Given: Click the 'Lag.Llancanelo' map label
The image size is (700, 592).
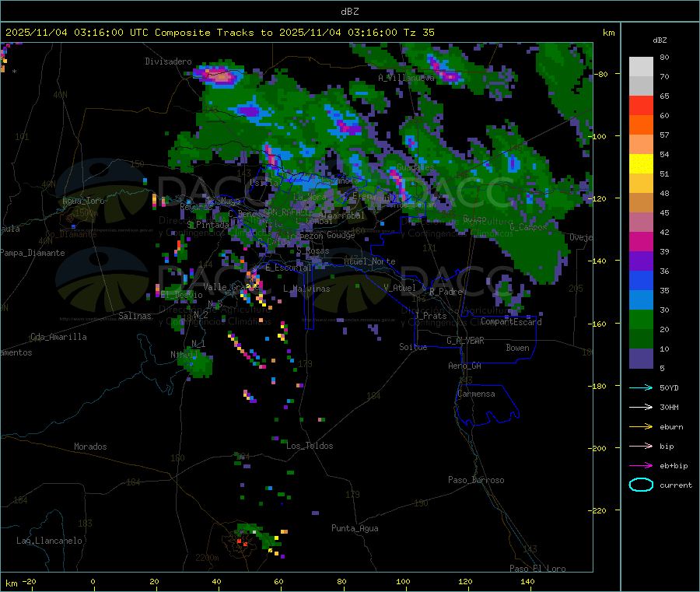Looking at the screenshot, I should (49, 541).
